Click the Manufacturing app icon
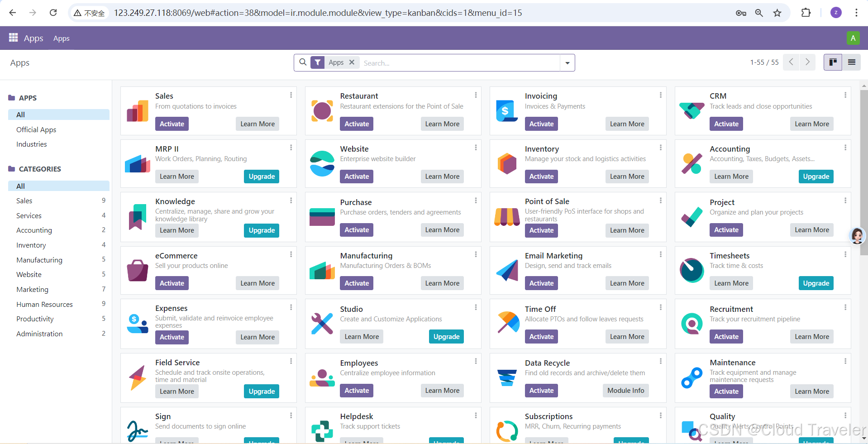The height and width of the screenshot is (444, 868). point(322,270)
